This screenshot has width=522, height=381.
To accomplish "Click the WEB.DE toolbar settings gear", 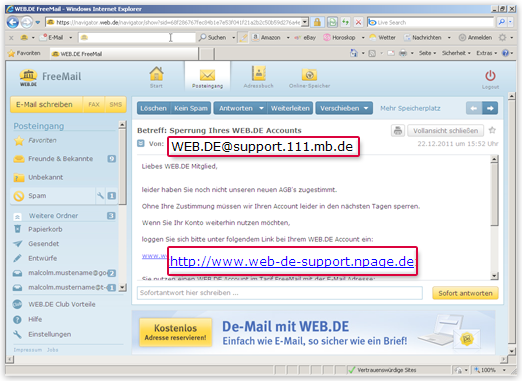I will point(502,38).
